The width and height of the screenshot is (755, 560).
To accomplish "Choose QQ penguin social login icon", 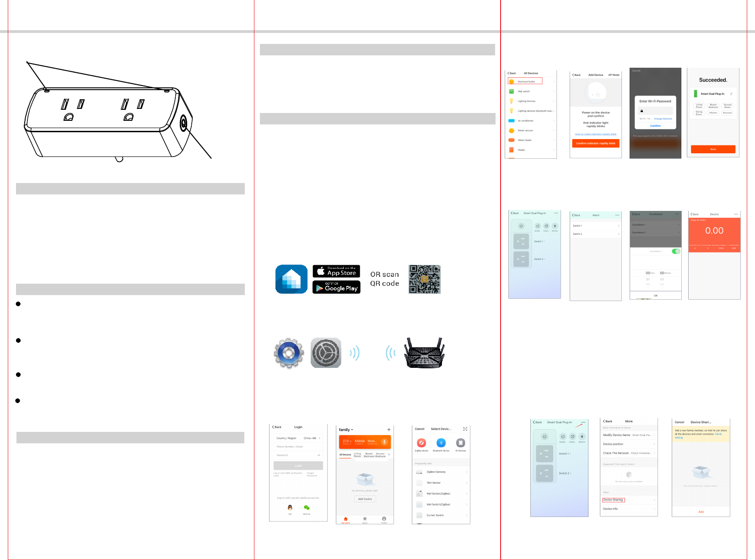I will point(290,507).
